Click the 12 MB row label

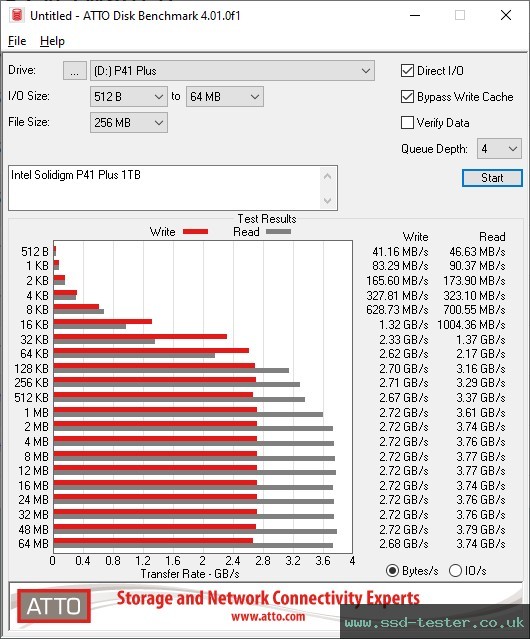pyautogui.click(x=33, y=471)
